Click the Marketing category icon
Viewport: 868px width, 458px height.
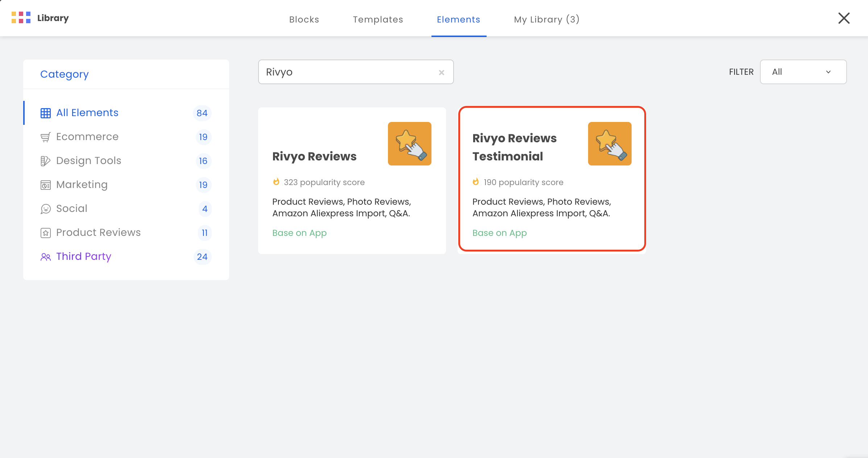tap(46, 185)
